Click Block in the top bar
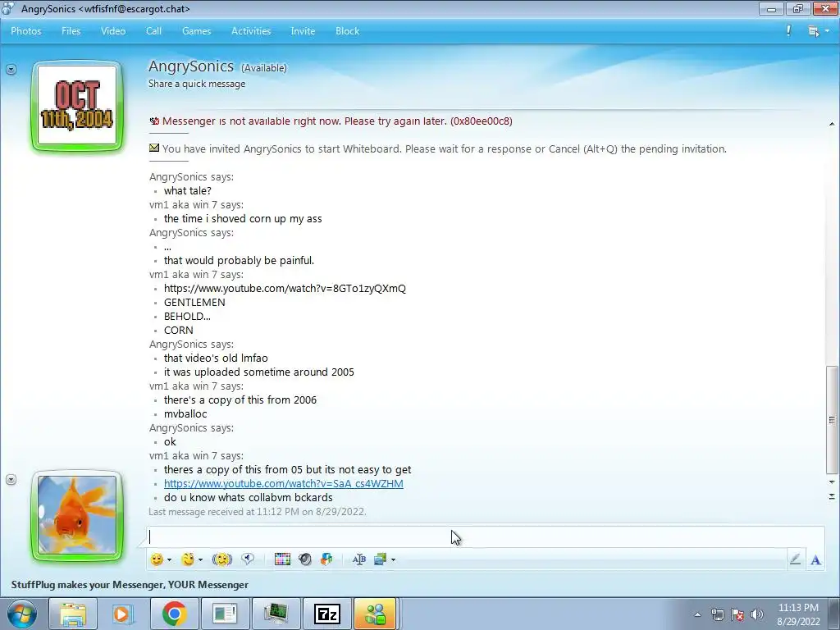The height and width of the screenshot is (630, 840). (x=347, y=31)
